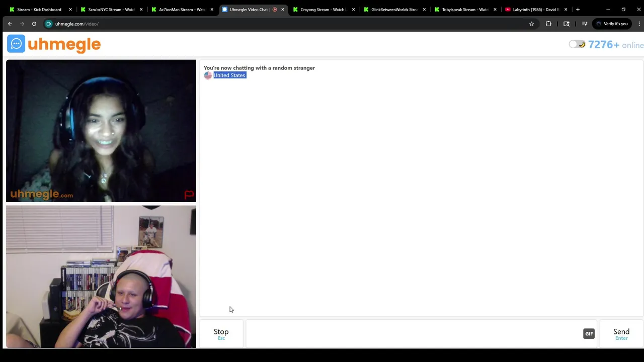
Task: Select the United States country text
Action: click(x=229, y=75)
